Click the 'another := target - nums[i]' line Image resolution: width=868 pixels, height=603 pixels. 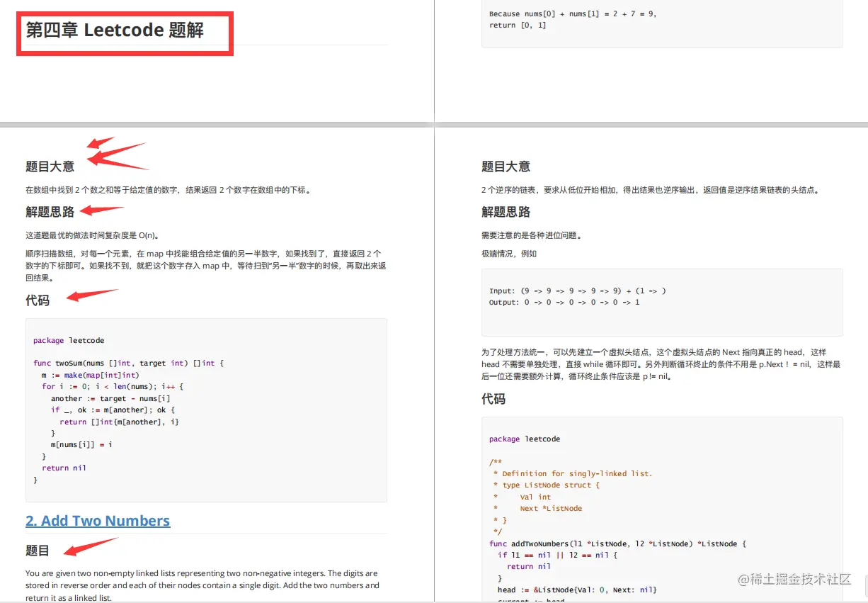[110, 398]
